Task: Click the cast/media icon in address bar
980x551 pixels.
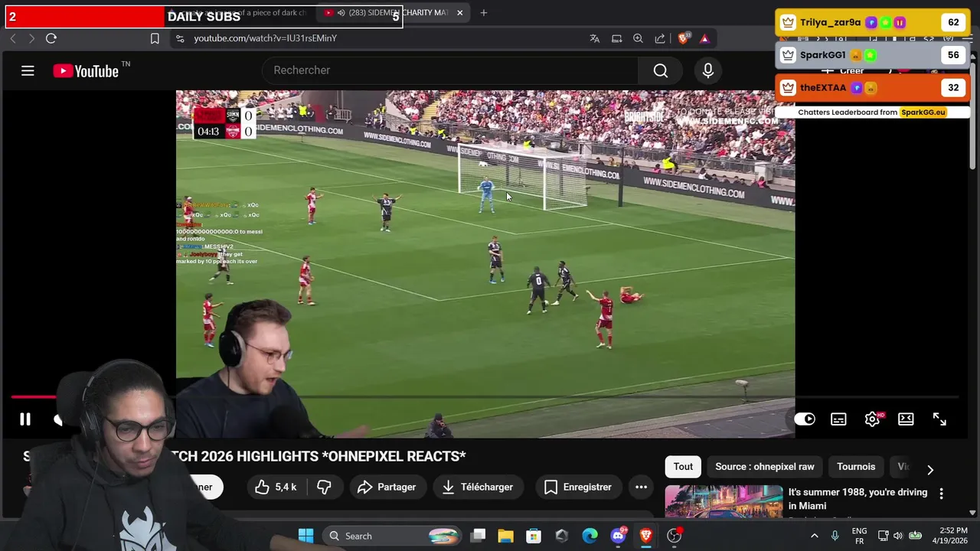Action: click(x=616, y=38)
